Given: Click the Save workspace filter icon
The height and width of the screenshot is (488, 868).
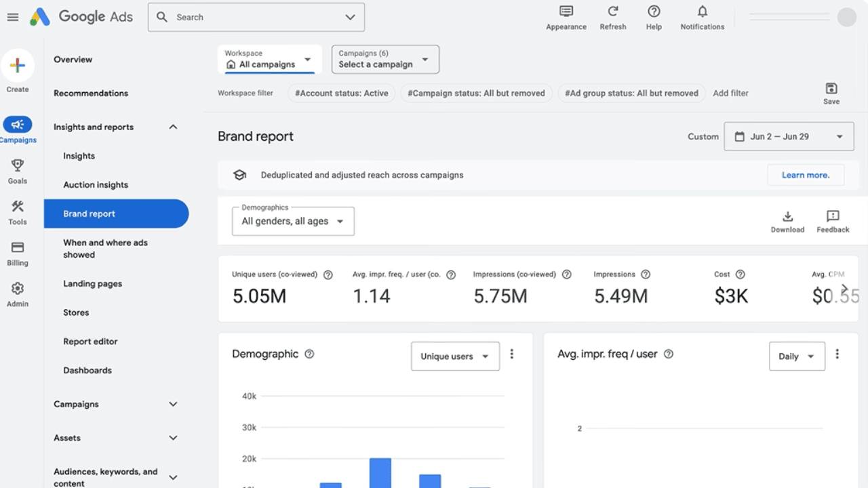Looking at the screenshot, I should coord(831,89).
